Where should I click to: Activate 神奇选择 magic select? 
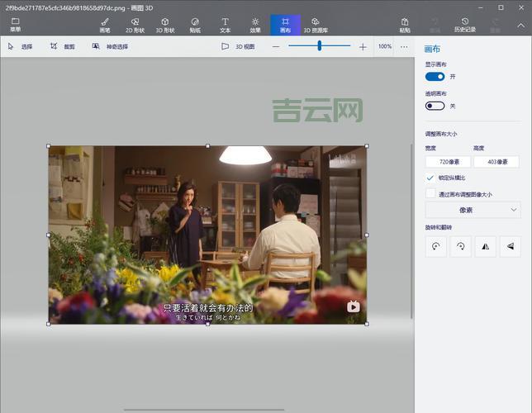[110, 46]
